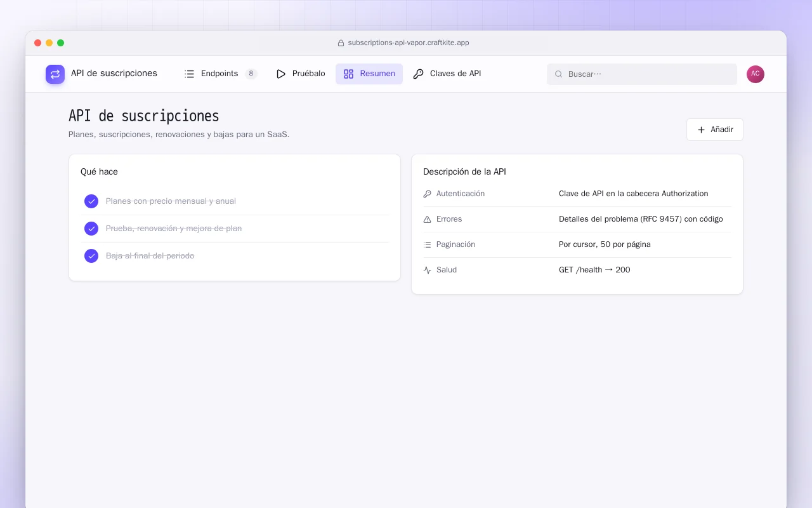This screenshot has height=508, width=812.
Task: Click the Qué hace card heading
Action: 99,171
